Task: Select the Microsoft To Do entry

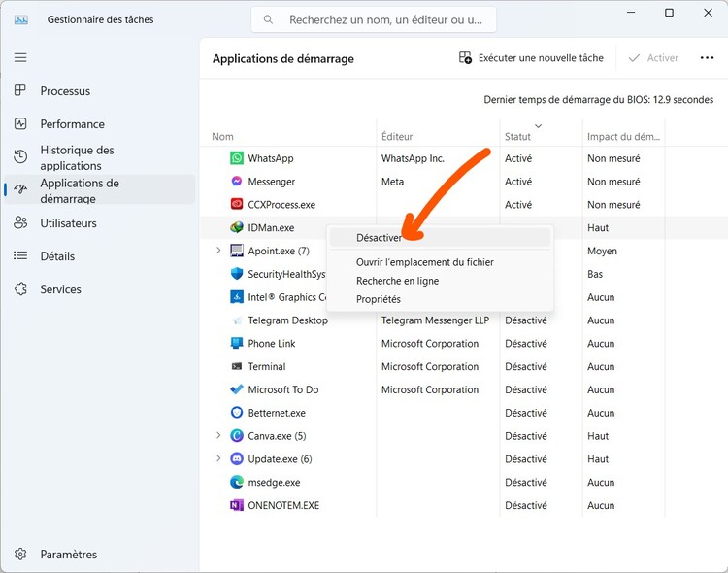Action: pos(283,389)
